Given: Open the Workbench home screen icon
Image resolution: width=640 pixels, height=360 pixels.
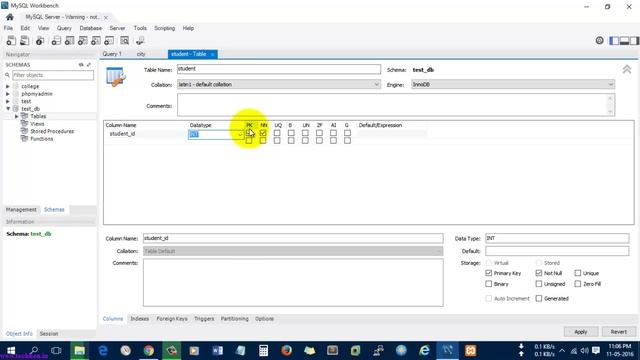Looking at the screenshot, I should [9, 17].
